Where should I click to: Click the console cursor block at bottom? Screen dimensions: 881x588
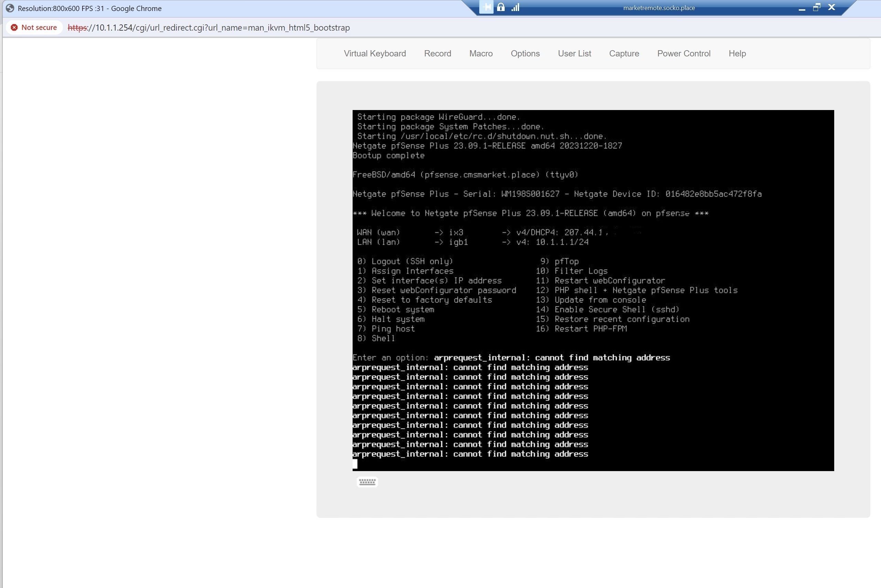(355, 464)
